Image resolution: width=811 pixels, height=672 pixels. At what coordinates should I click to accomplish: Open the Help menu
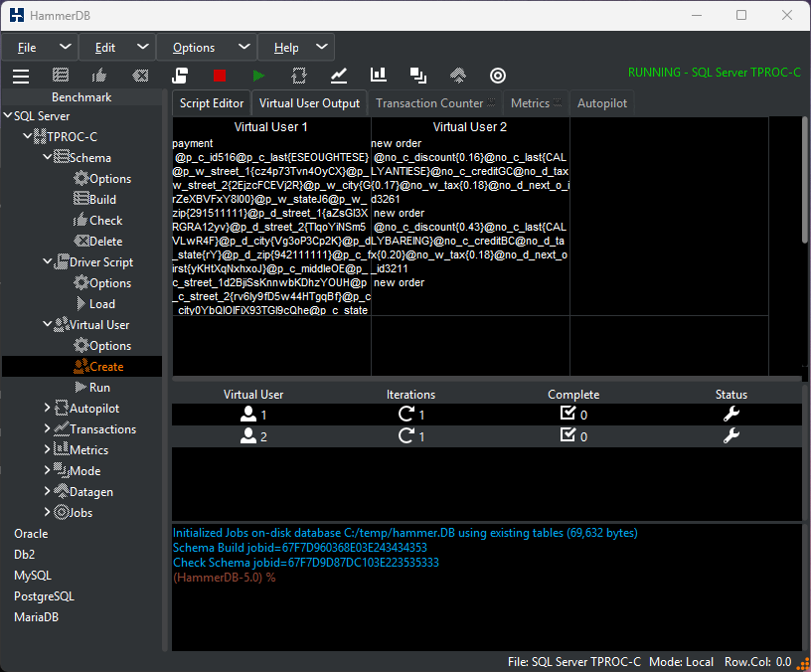(x=296, y=48)
